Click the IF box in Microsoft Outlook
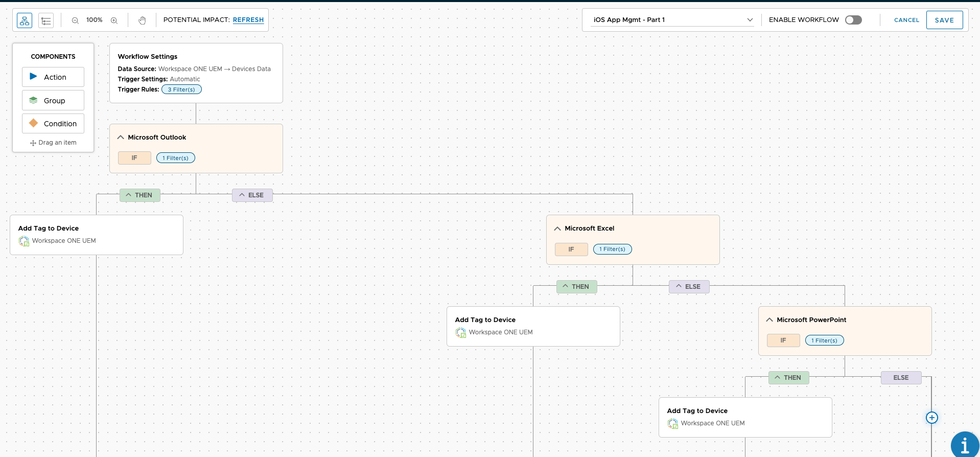The height and width of the screenshot is (457, 980). click(x=134, y=158)
